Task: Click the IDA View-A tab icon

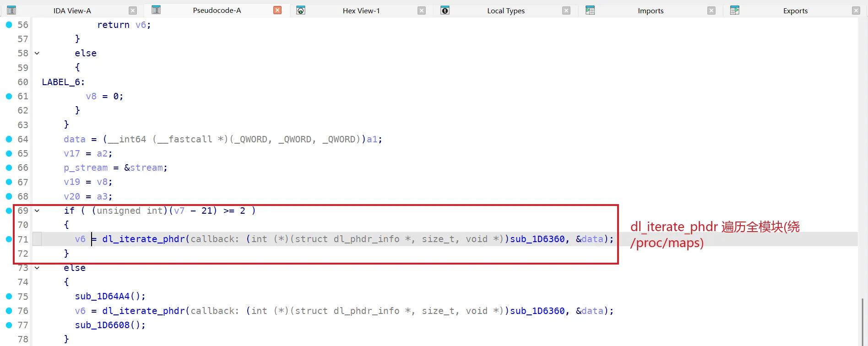Action: click(x=12, y=10)
